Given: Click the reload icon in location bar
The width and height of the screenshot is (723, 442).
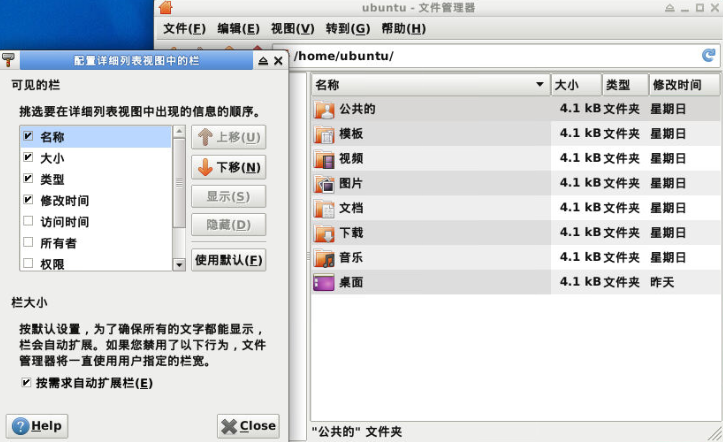Looking at the screenshot, I should (708, 56).
